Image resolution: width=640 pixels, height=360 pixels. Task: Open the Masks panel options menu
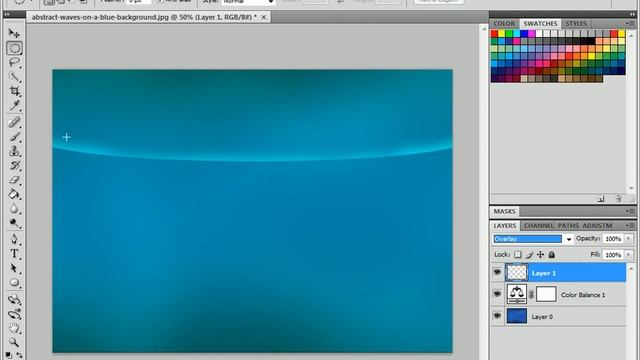[x=630, y=211]
